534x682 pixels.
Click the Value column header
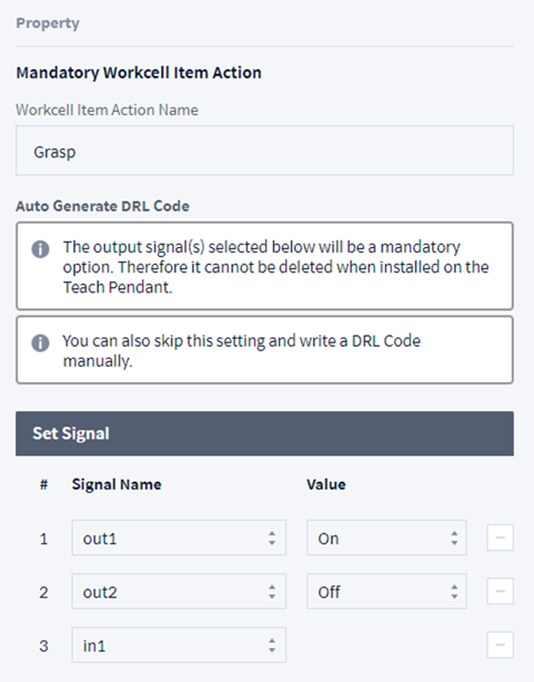326,485
